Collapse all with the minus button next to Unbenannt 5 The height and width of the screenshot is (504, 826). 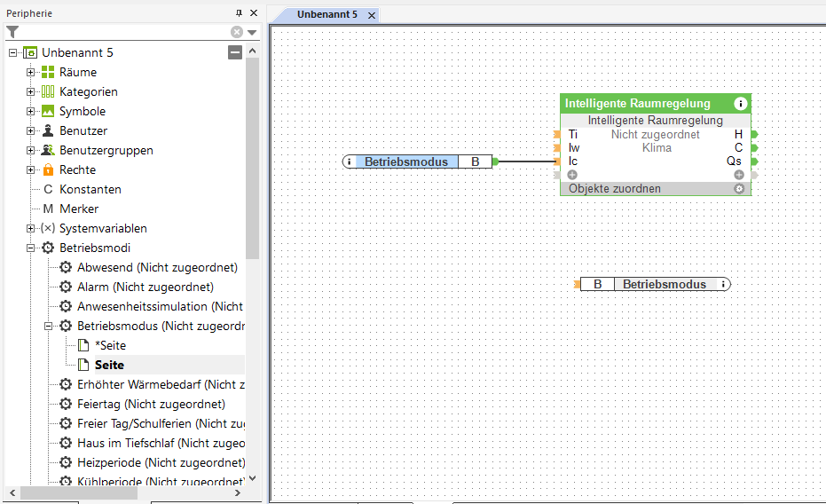tap(235, 52)
